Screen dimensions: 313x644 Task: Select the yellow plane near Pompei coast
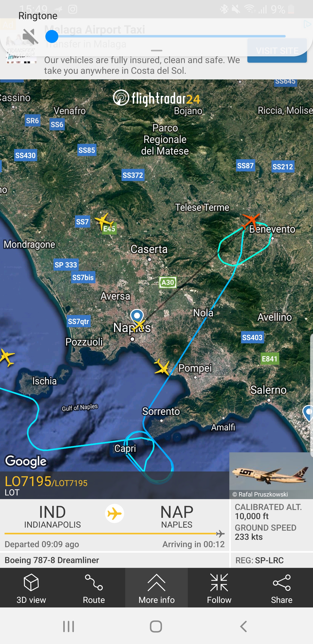coord(162,367)
